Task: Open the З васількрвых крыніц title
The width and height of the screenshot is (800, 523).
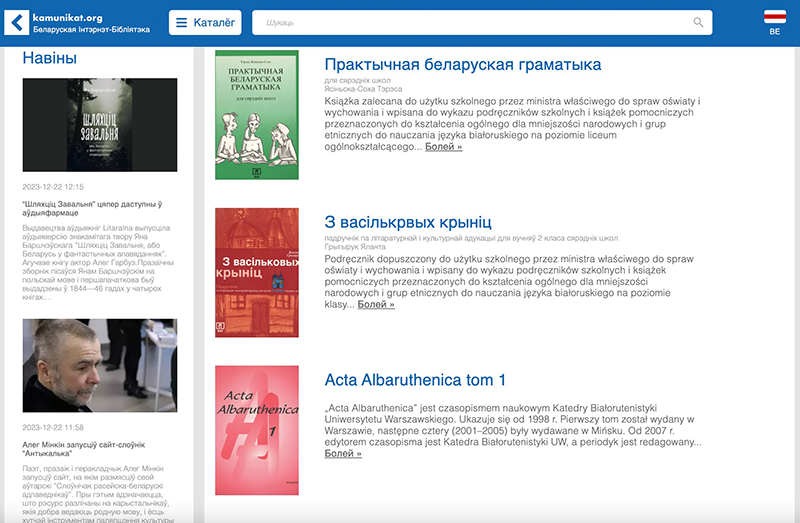Action: 408,222
